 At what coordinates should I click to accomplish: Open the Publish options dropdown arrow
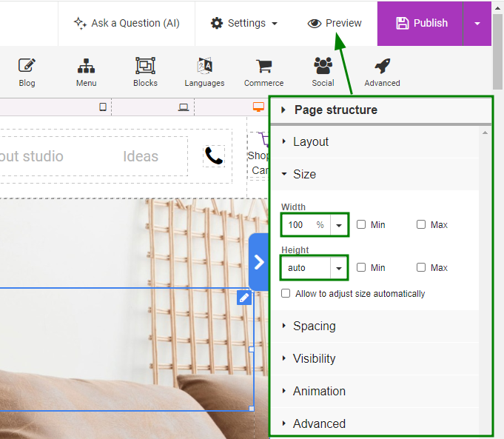[x=477, y=23]
